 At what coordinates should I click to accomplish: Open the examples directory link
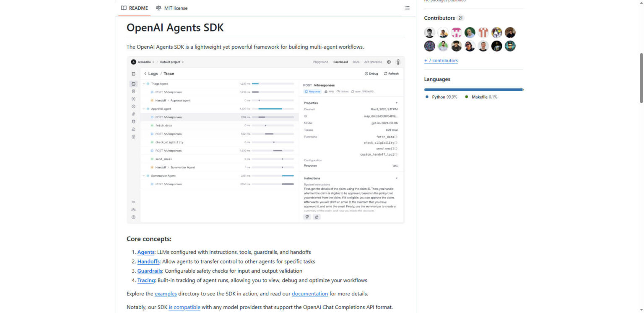pos(166,294)
